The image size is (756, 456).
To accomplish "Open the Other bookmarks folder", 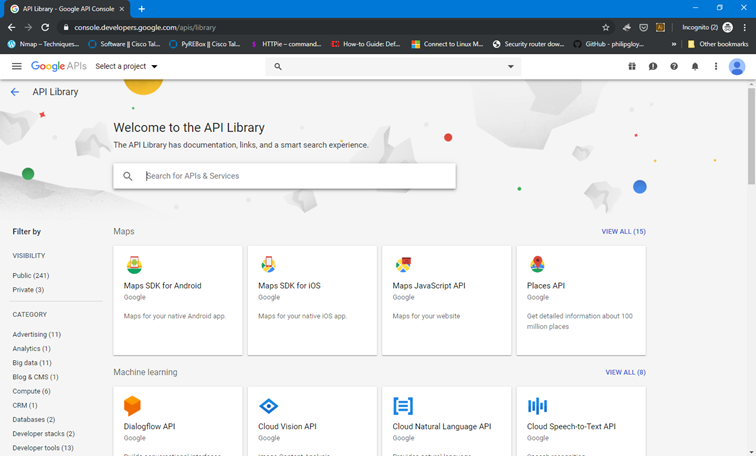I will (x=717, y=44).
